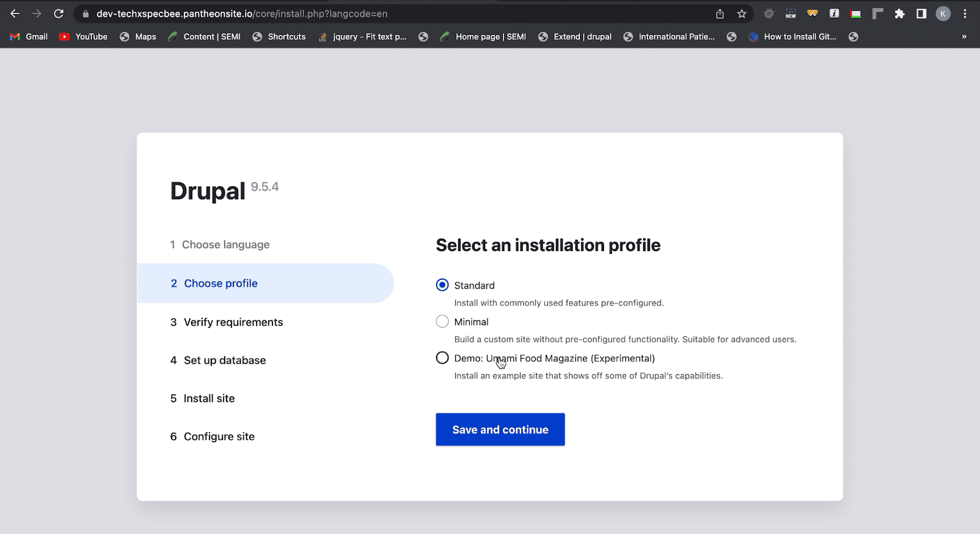Click the 9.5.4 version number
980x534 pixels.
tap(265, 187)
